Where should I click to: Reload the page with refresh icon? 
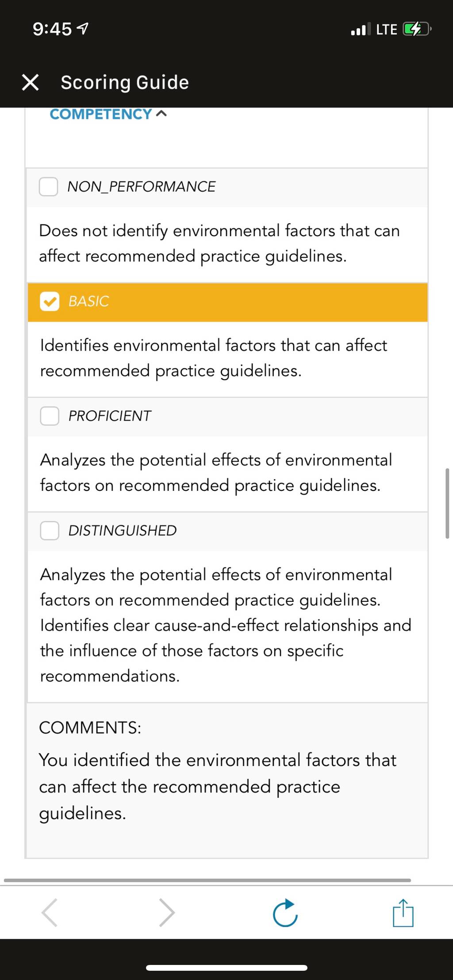pos(285,913)
